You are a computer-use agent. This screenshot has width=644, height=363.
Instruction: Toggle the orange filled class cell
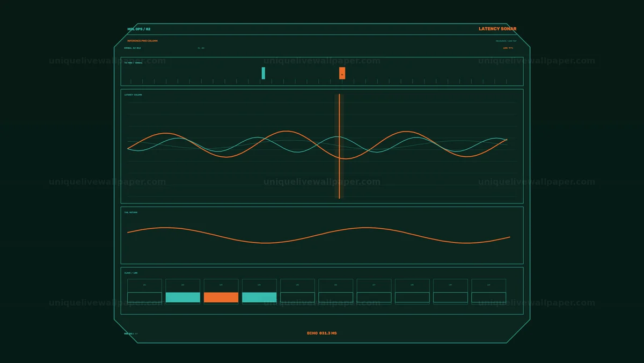tap(221, 297)
